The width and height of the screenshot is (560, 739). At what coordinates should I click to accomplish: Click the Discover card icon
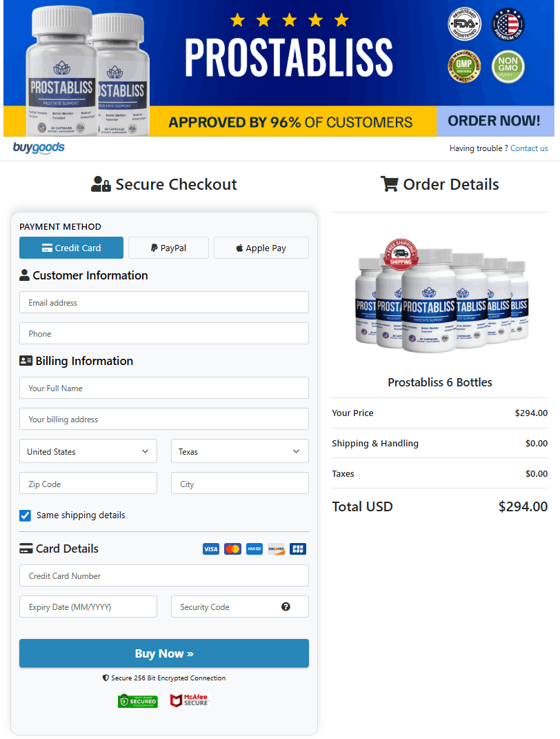[276, 549]
